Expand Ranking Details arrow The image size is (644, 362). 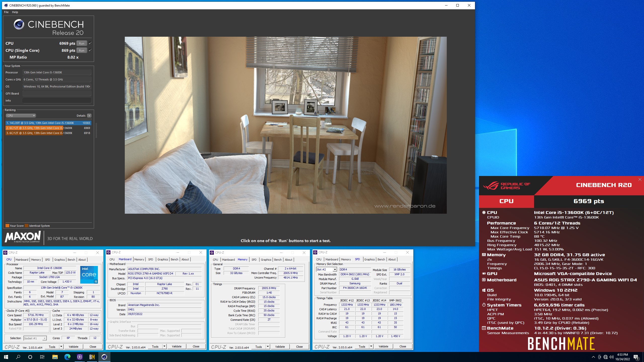click(89, 116)
